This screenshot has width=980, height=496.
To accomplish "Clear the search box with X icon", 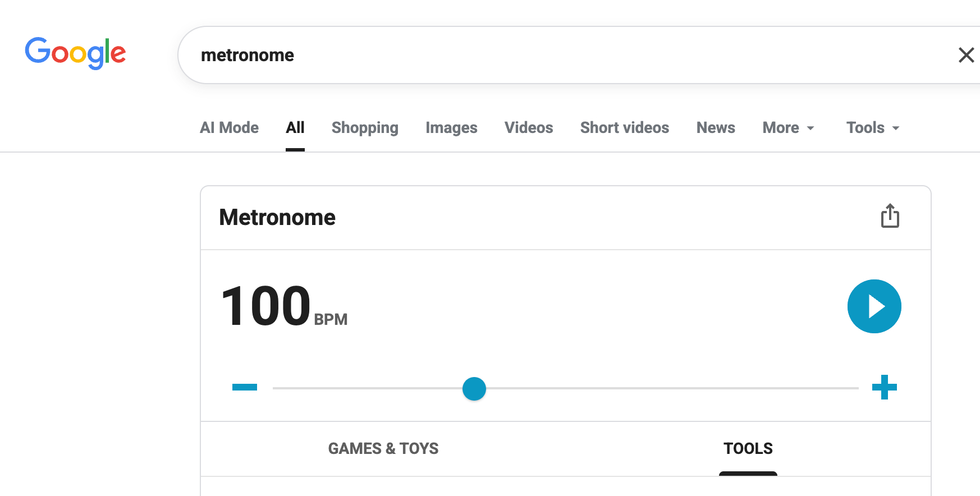I will 966,55.
